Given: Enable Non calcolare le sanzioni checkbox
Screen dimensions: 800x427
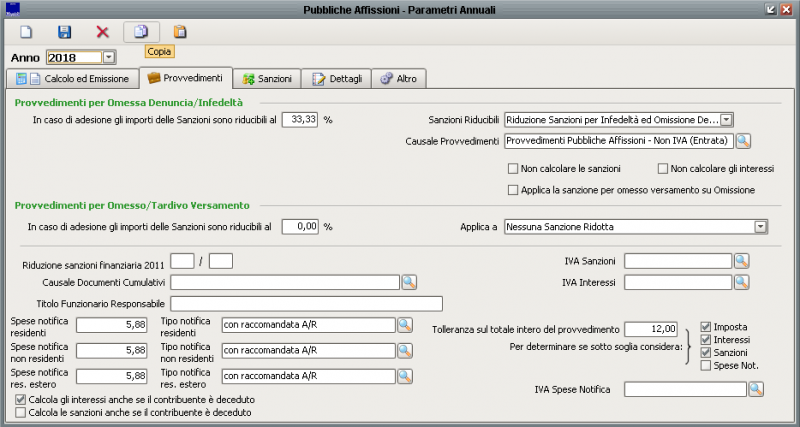Looking at the screenshot, I should [514, 169].
